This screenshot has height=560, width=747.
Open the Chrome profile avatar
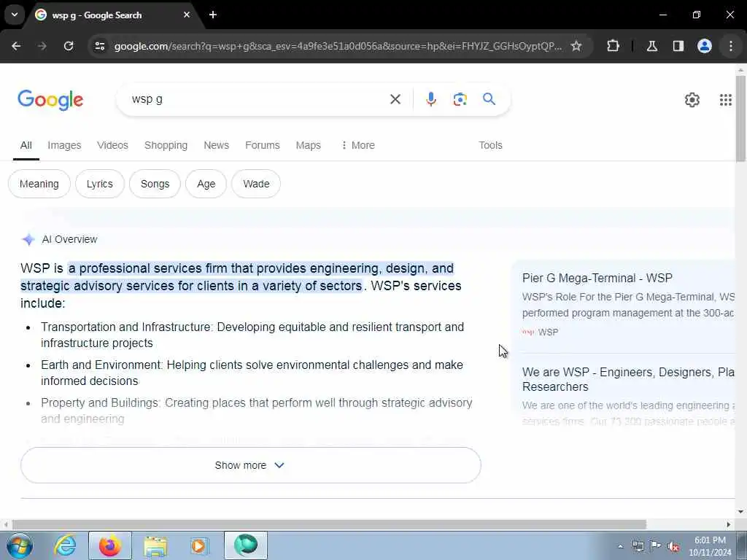705,46
